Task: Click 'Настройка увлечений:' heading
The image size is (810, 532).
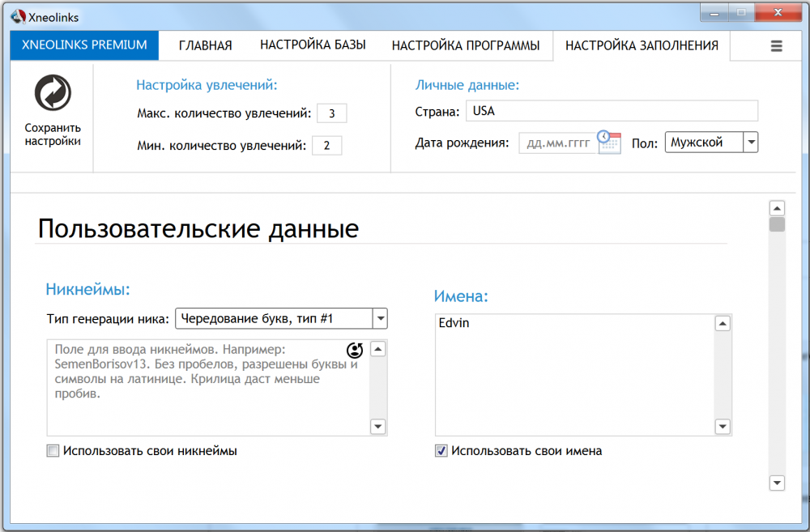Action: coord(207,85)
